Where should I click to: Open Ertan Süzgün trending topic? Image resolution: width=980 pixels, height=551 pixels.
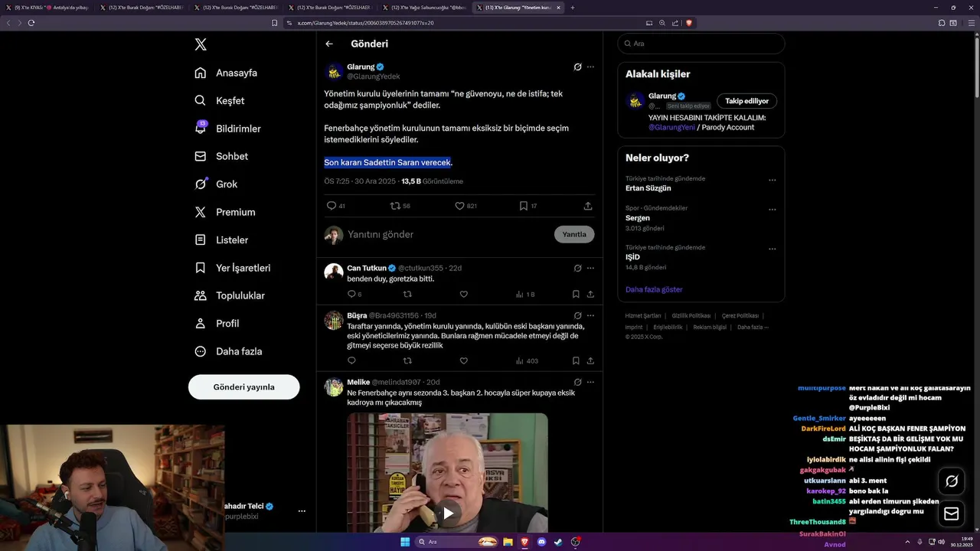click(648, 188)
